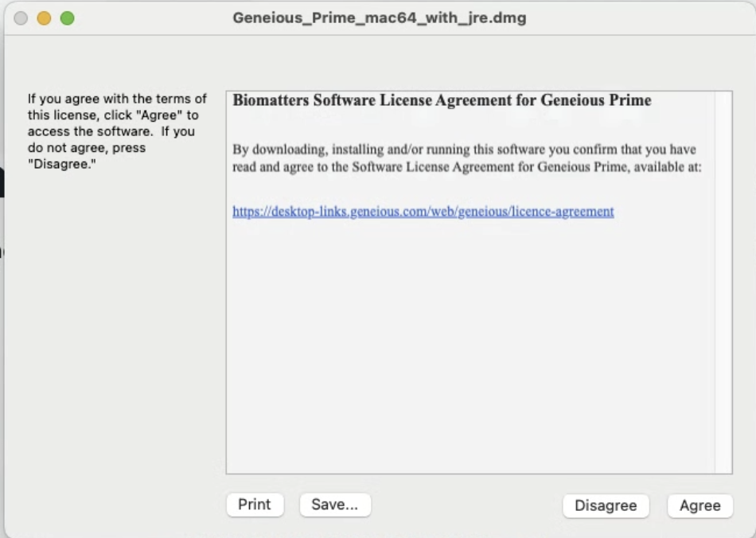The height and width of the screenshot is (538, 756).
Task: Click the Biomatters Software License Agreement heading
Action: click(442, 100)
